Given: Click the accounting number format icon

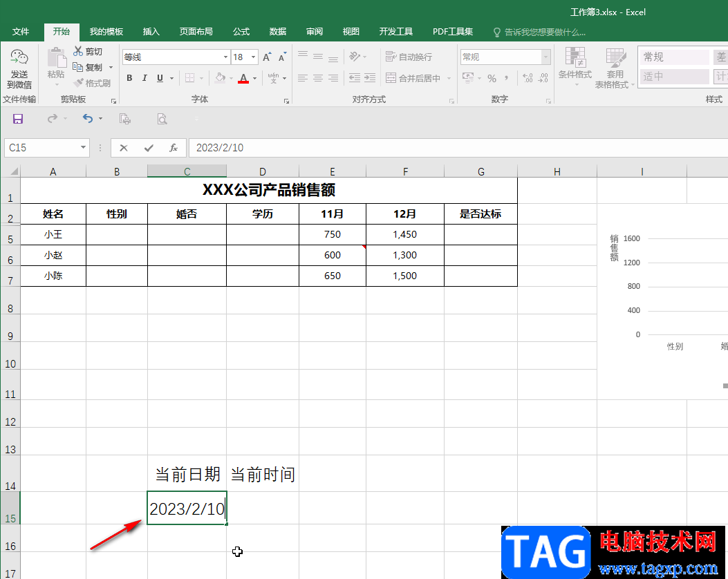Looking at the screenshot, I should [x=468, y=78].
